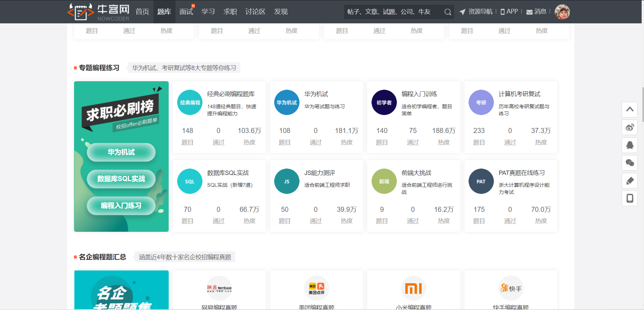Share via the Weibo icon

tap(629, 128)
